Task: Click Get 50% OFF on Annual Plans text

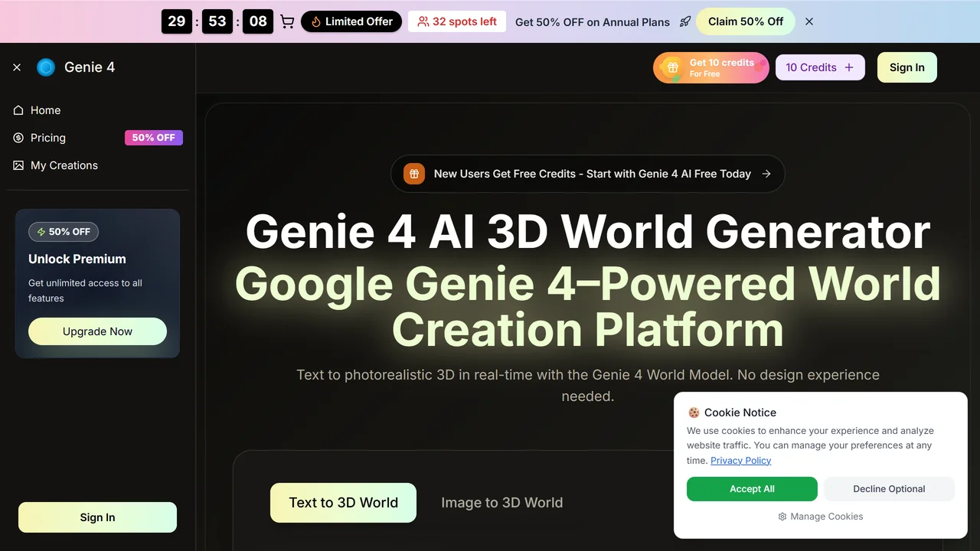Action: click(x=593, y=22)
